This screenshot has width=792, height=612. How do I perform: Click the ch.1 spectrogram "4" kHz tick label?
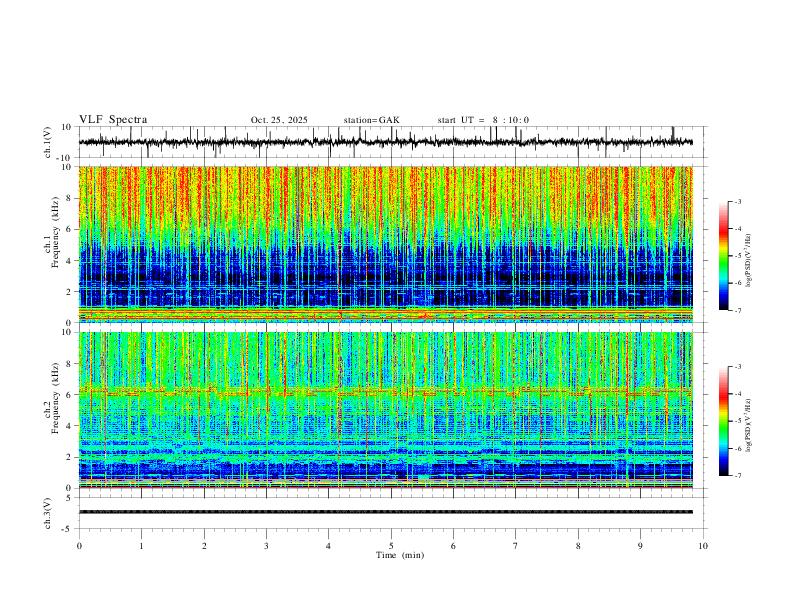(69, 261)
